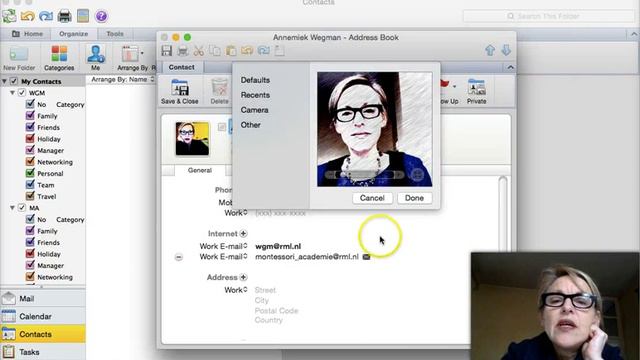Click the Copy icon in Address Book toolbar
The width and height of the screenshot is (640, 360).
pyautogui.click(x=215, y=51)
